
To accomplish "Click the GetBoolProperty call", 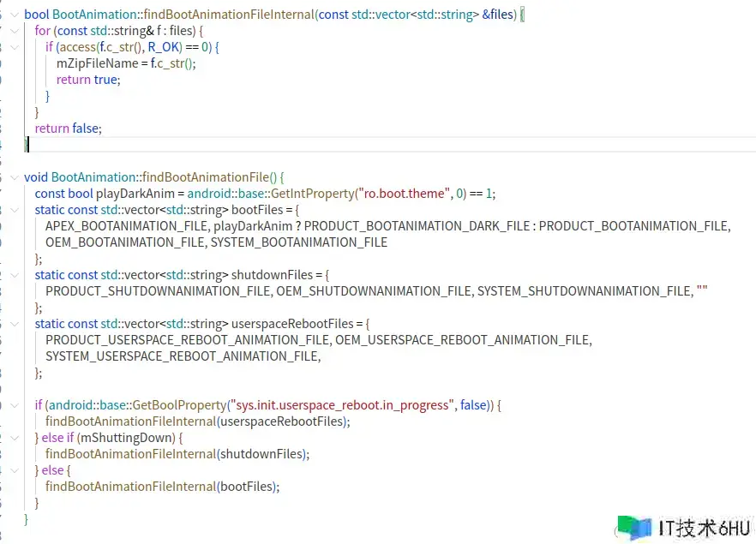I will pyautogui.click(x=179, y=405).
